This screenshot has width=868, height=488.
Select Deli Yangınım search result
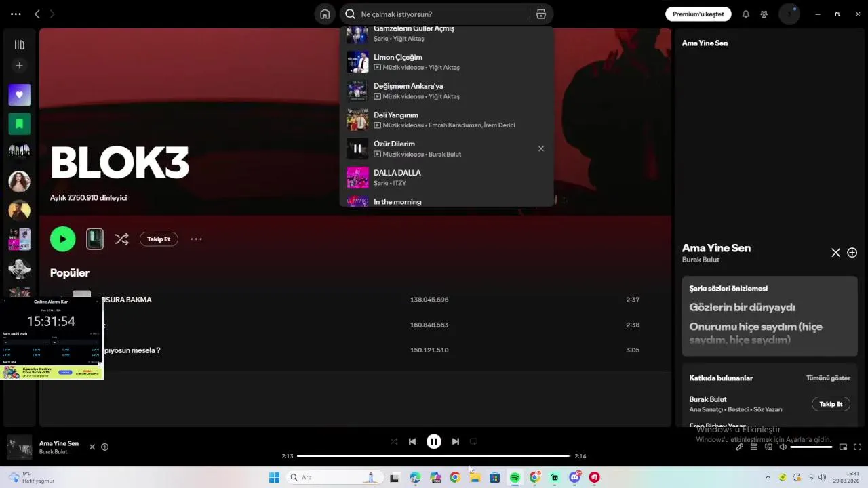[x=446, y=120]
